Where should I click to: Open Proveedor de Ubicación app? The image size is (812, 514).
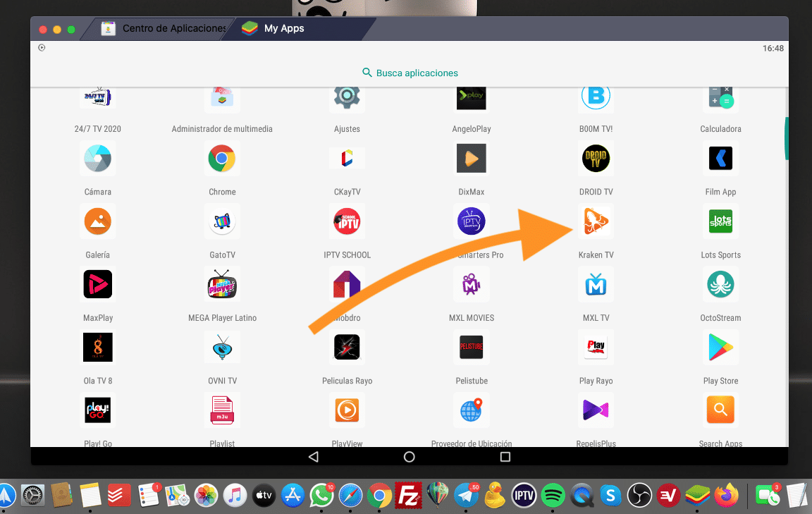click(472, 410)
